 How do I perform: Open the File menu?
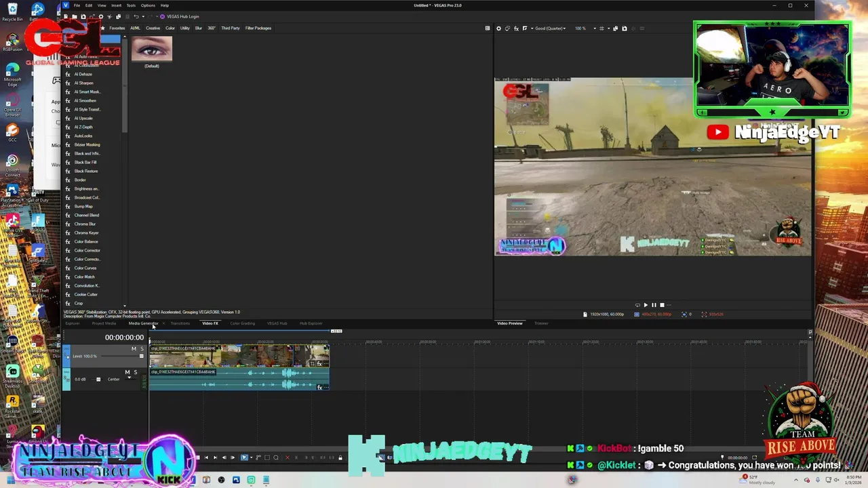[77, 5]
